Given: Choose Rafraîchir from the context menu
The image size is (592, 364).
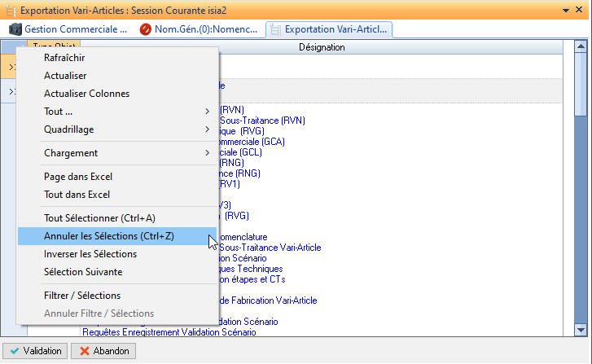Looking at the screenshot, I should 64,58.
